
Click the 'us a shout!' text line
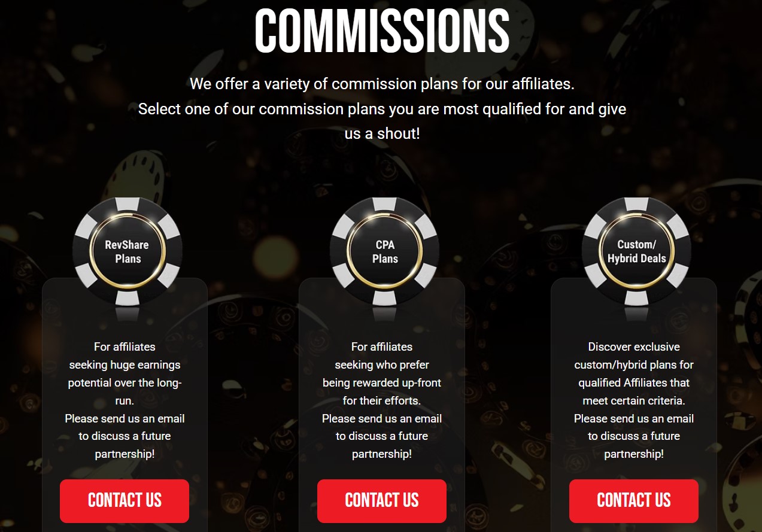point(382,133)
